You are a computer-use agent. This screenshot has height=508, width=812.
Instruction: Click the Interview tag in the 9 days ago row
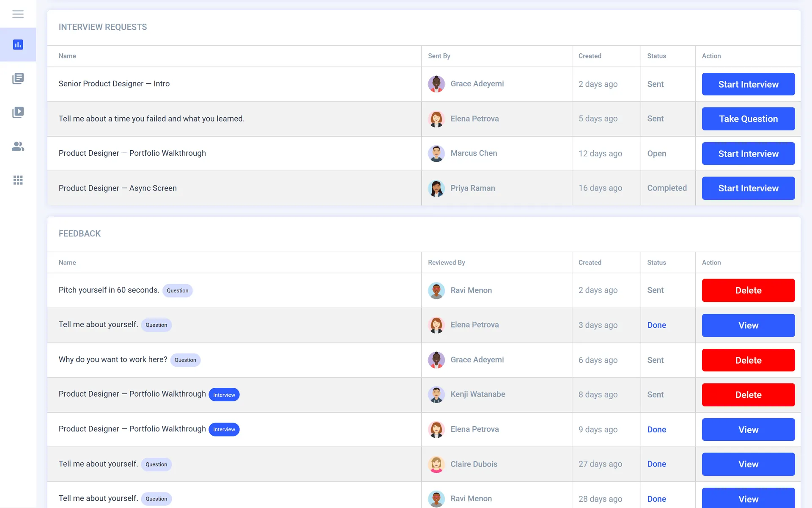[224, 429]
